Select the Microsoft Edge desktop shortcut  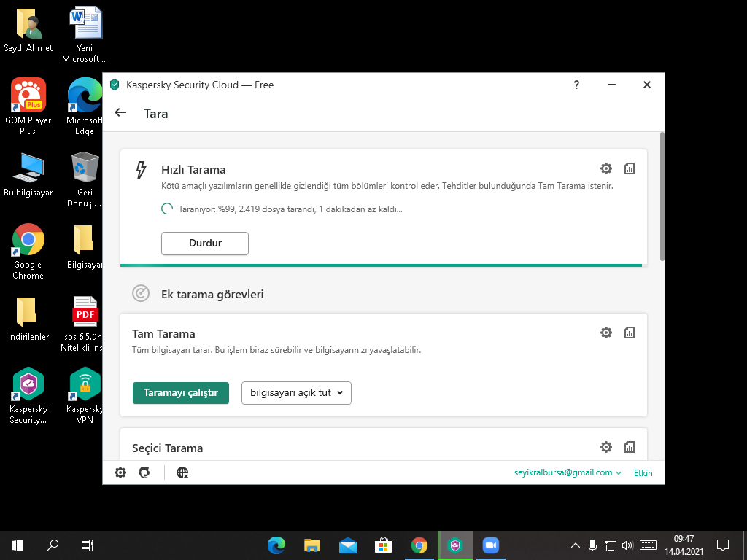(85, 106)
